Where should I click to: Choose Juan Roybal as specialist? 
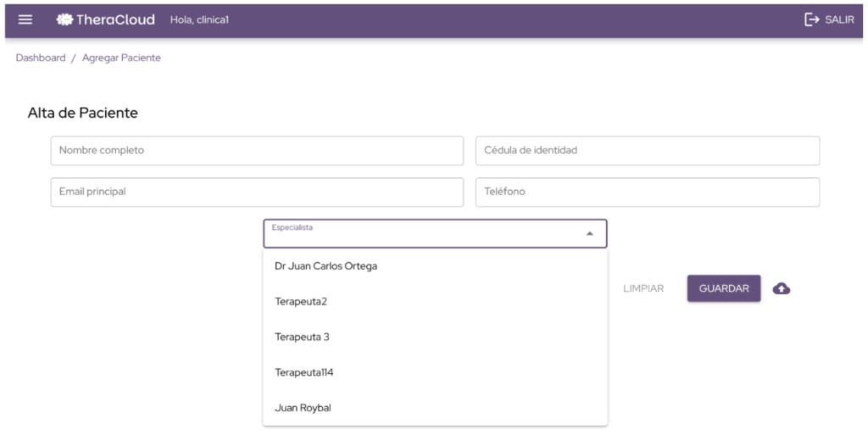(303, 408)
